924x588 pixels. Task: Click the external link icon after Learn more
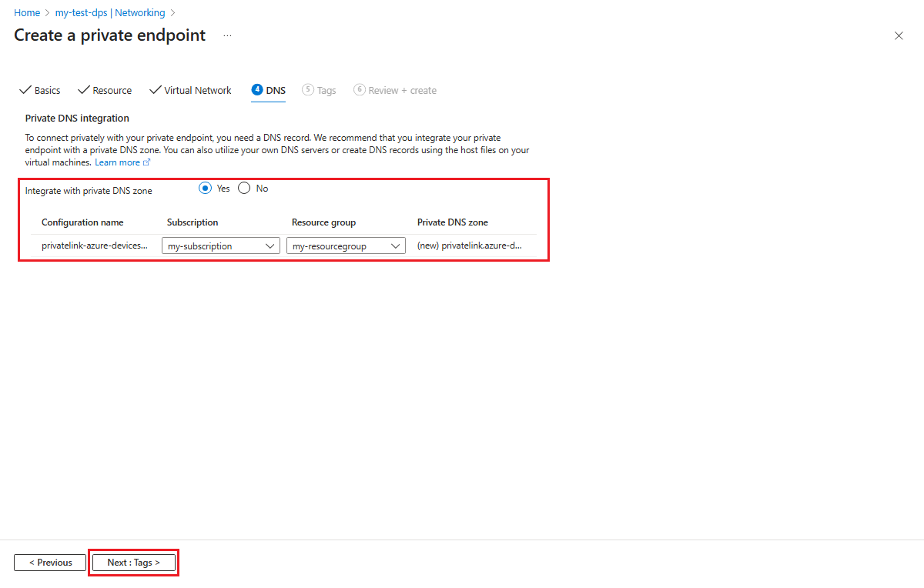coord(145,162)
